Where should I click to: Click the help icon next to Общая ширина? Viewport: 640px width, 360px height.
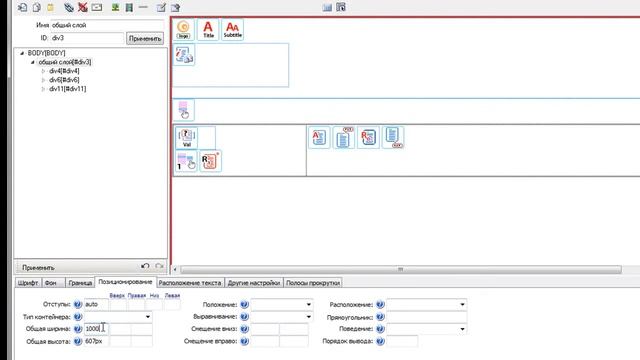(78, 329)
